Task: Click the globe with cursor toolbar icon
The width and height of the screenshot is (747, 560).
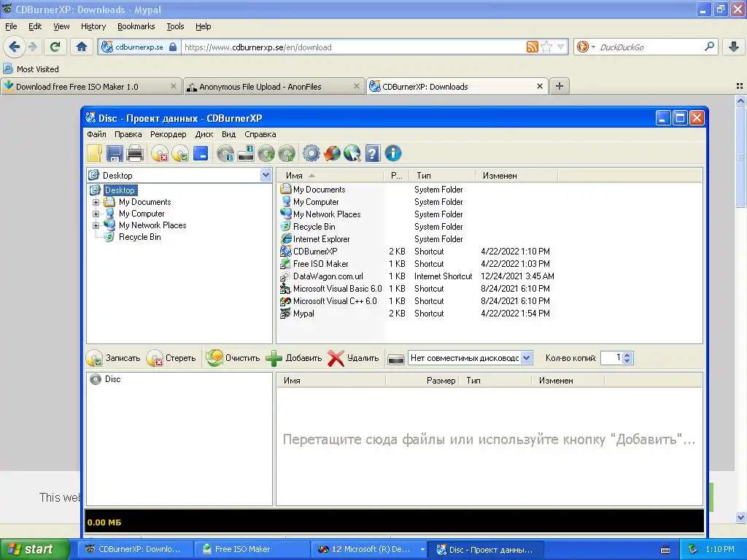Action: coord(352,153)
